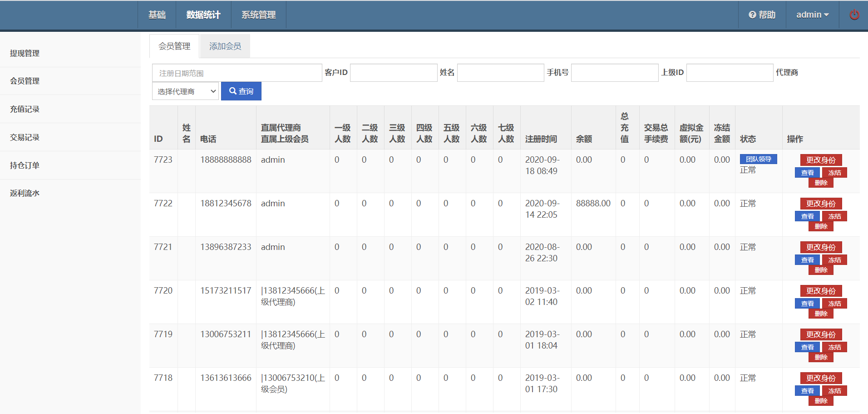The width and height of the screenshot is (868, 414).
Task: Click the balance value 88888.00
Action: click(593, 203)
